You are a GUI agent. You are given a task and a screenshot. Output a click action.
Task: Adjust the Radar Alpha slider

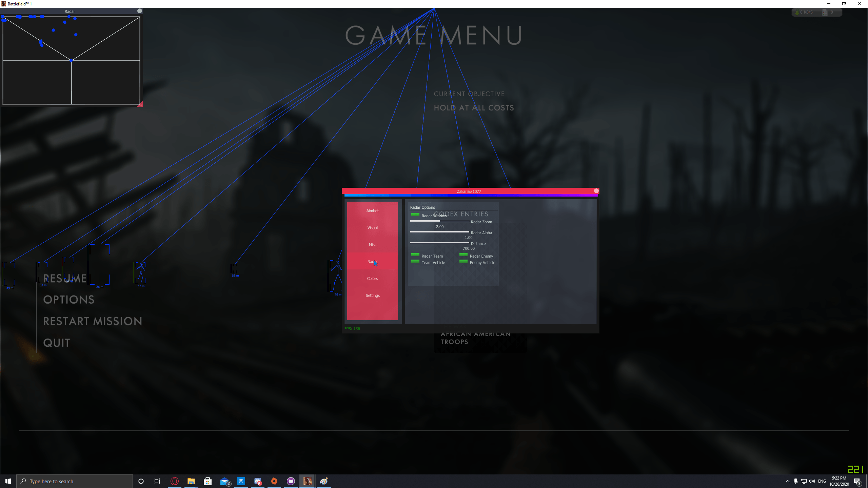click(x=439, y=232)
